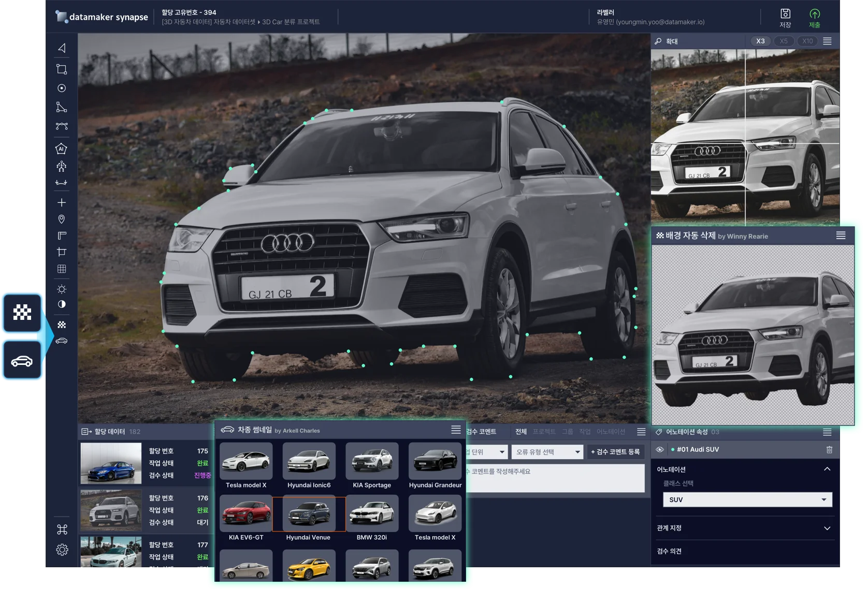Open the brightness adjustment tool

[62, 289]
